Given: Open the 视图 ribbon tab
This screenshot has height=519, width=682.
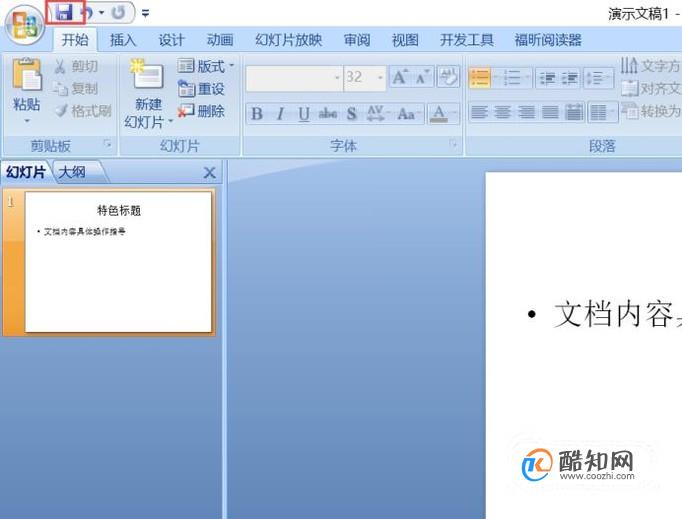Looking at the screenshot, I should (x=405, y=40).
